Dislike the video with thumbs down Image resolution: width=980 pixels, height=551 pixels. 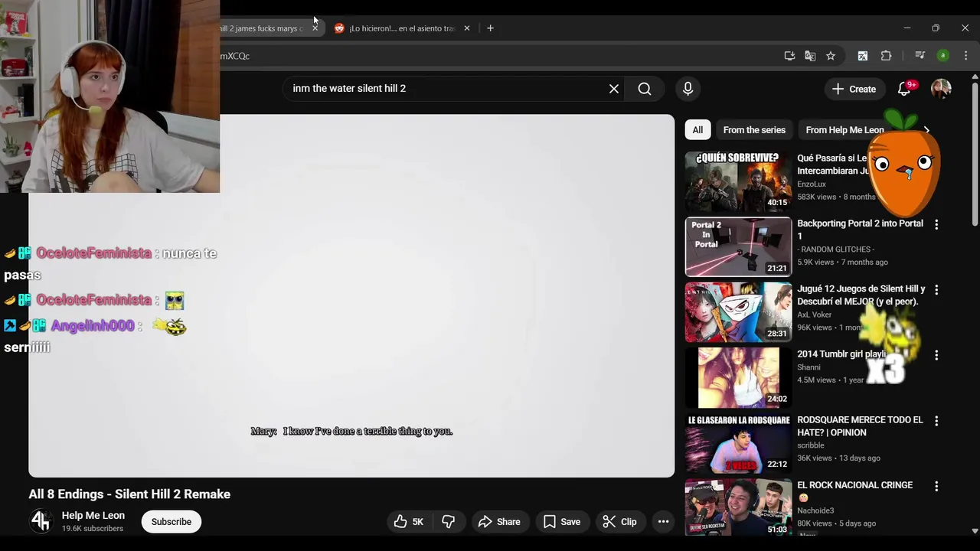(x=449, y=522)
